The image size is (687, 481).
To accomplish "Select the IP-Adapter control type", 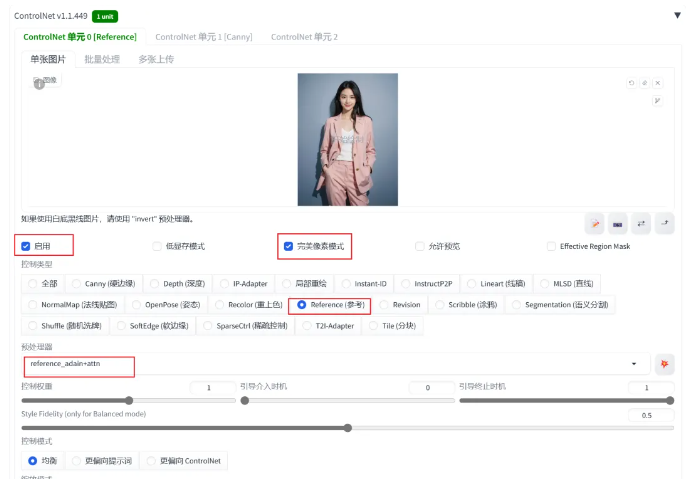I will [244, 284].
